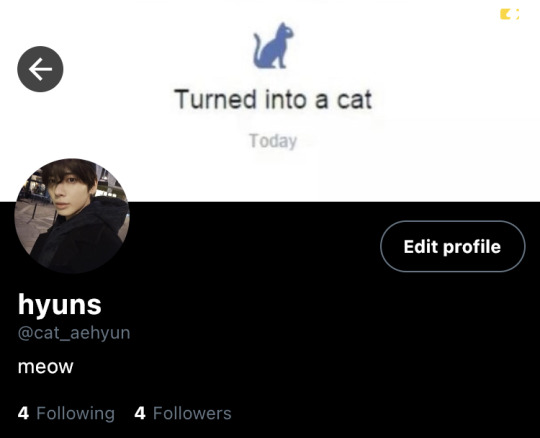Open the white header banner image
The height and width of the screenshot is (438, 540).
pyautogui.click(x=270, y=101)
